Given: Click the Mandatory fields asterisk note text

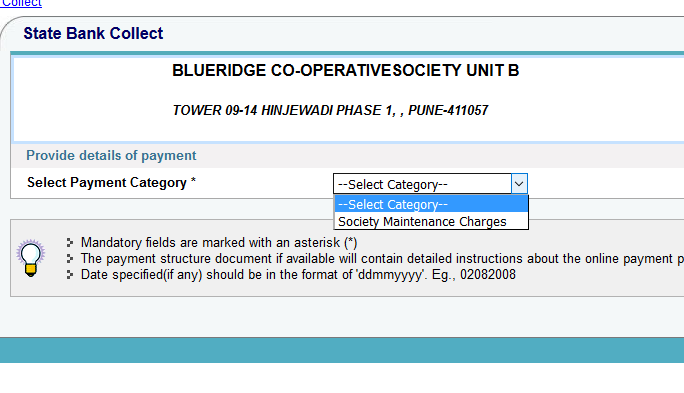Looking at the screenshot, I should 219,243.
